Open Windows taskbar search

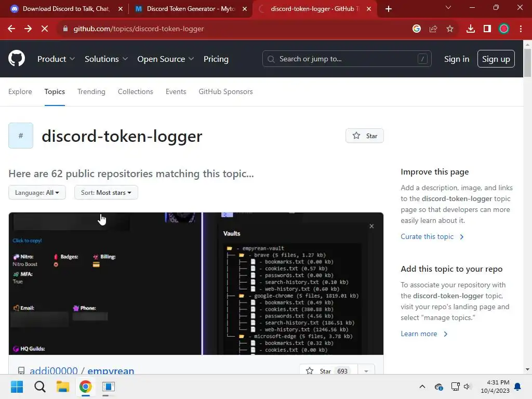click(39, 387)
